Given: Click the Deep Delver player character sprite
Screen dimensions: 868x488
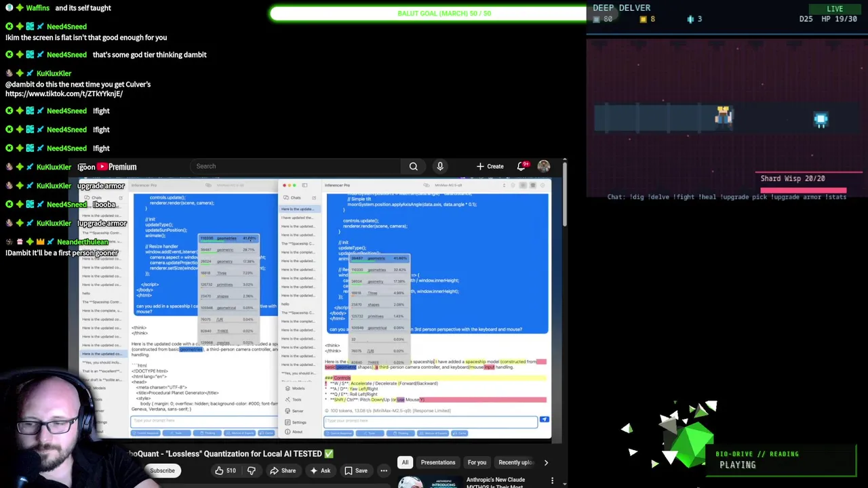Looking at the screenshot, I should (x=723, y=116).
